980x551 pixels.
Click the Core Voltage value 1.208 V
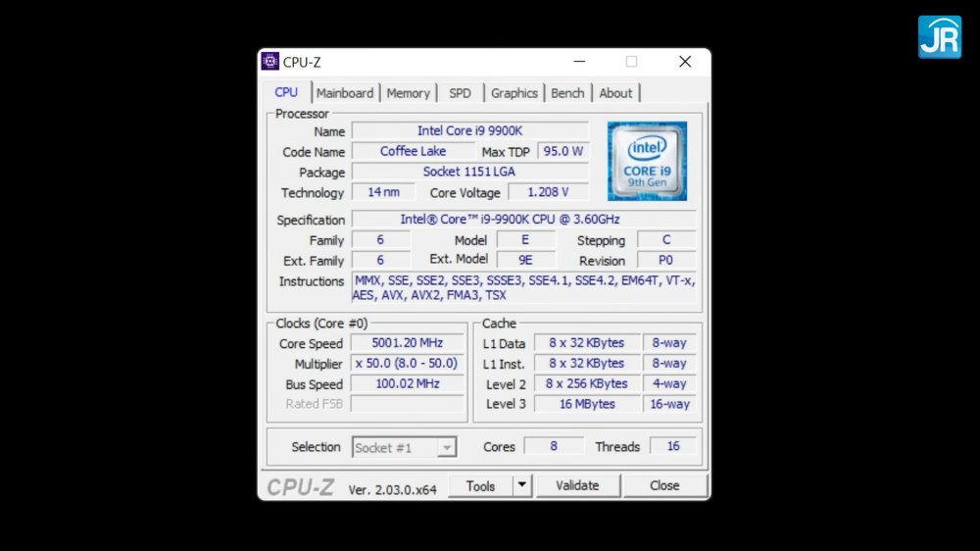[548, 192]
